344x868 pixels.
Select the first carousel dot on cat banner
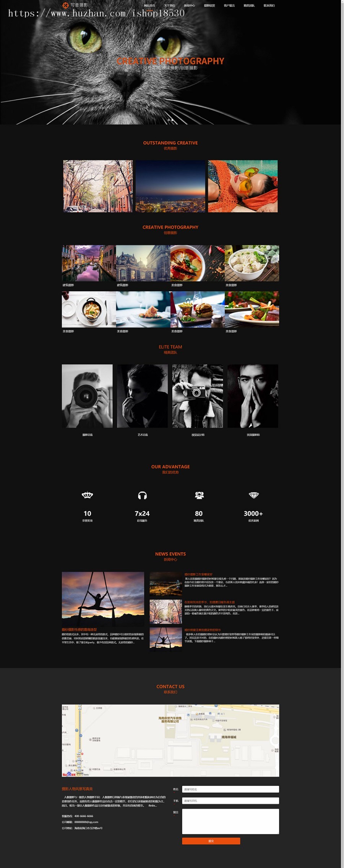pos(169,120)
